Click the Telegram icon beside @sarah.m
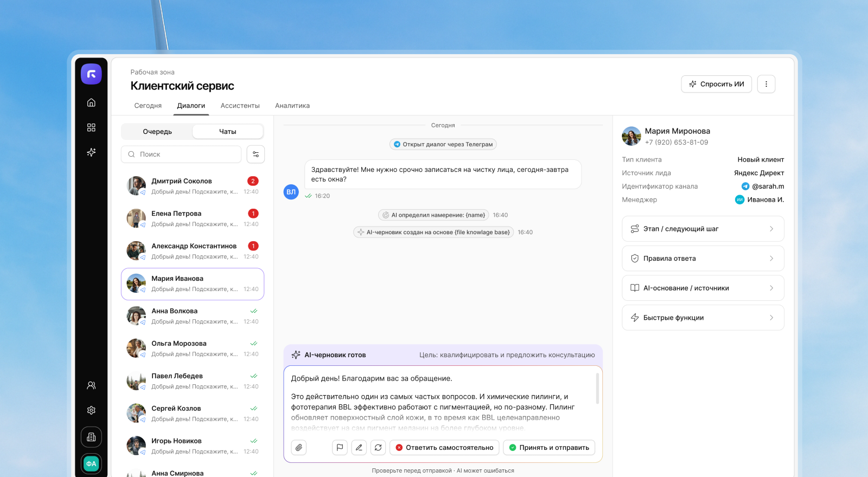The width and height of the screenshot is (868, 477). pyautogui.click(x=745, y=186)
